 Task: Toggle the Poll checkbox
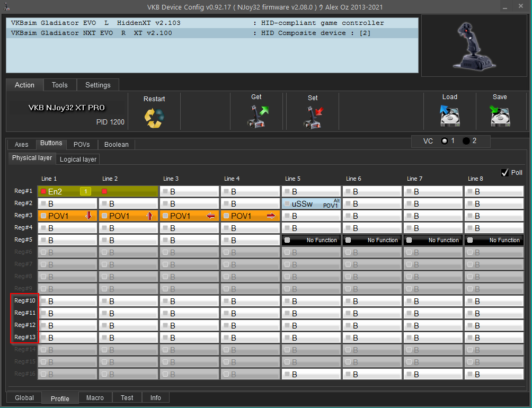[x=504, y=173]
